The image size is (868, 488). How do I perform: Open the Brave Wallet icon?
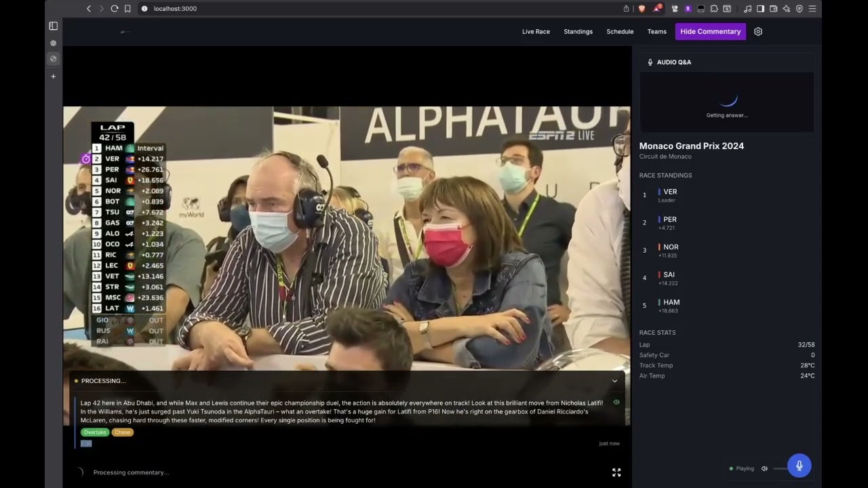pyautogui.click(x=773, y=9)
